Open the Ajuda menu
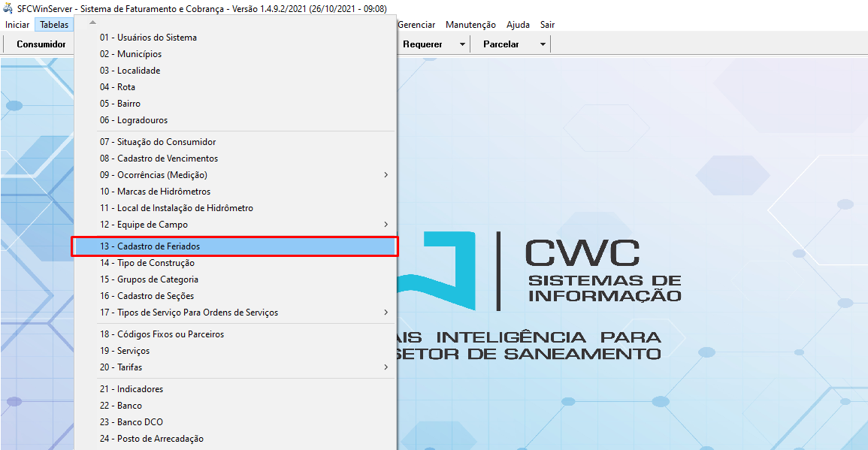This screenshot has width=868, height=450. coord(518,25)
